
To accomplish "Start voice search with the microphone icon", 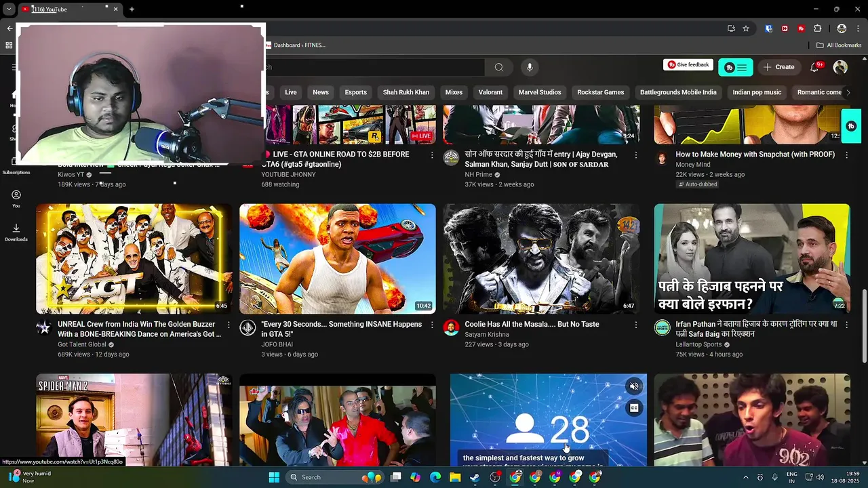I will (x=530, y=67).
